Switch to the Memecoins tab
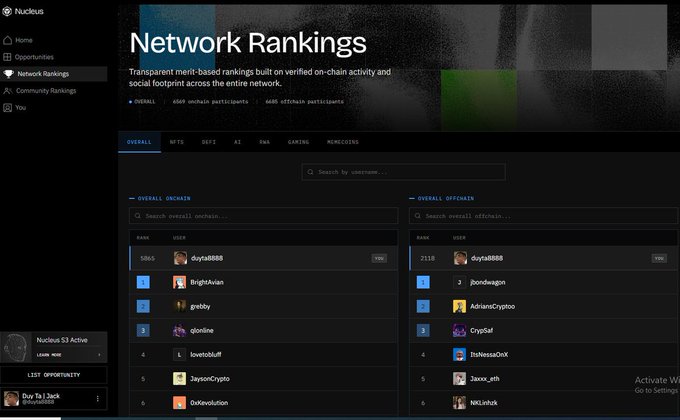This screenshot has height=420, width=680. coord(343,142)
